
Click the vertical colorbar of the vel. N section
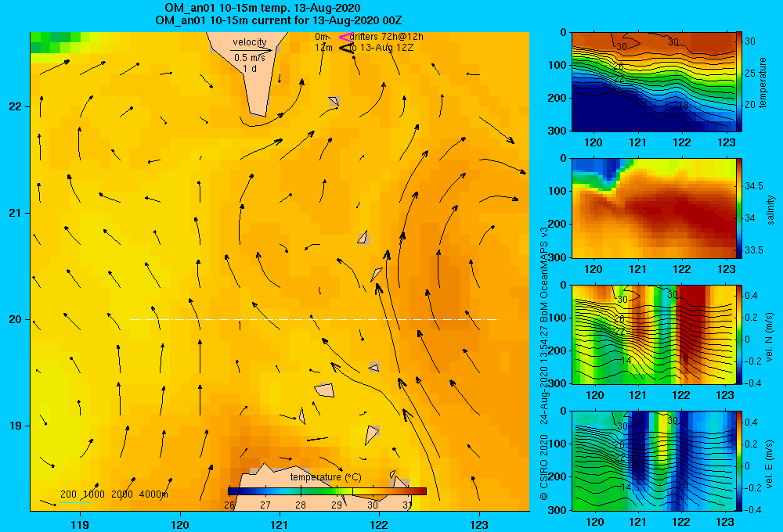[x=738, y=334]
